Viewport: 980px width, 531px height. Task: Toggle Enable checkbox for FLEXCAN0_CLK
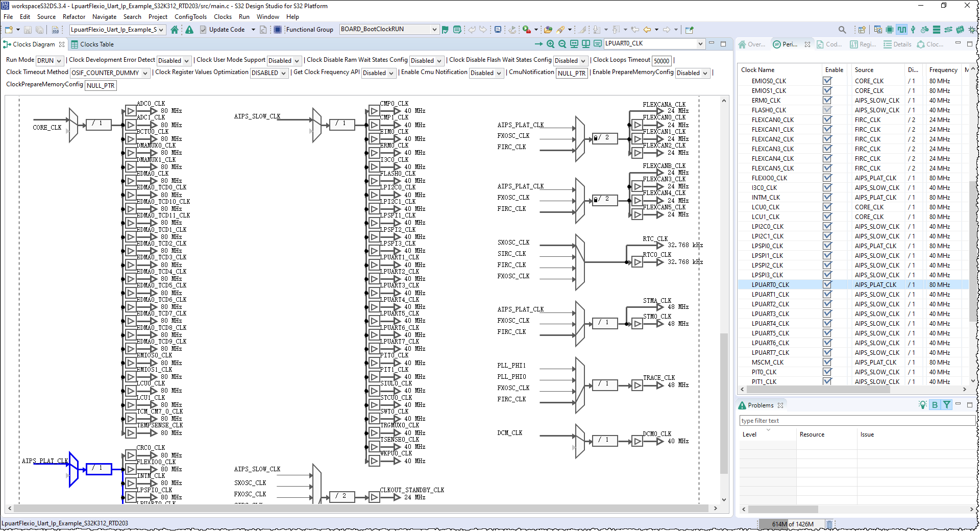coord(827,119)
